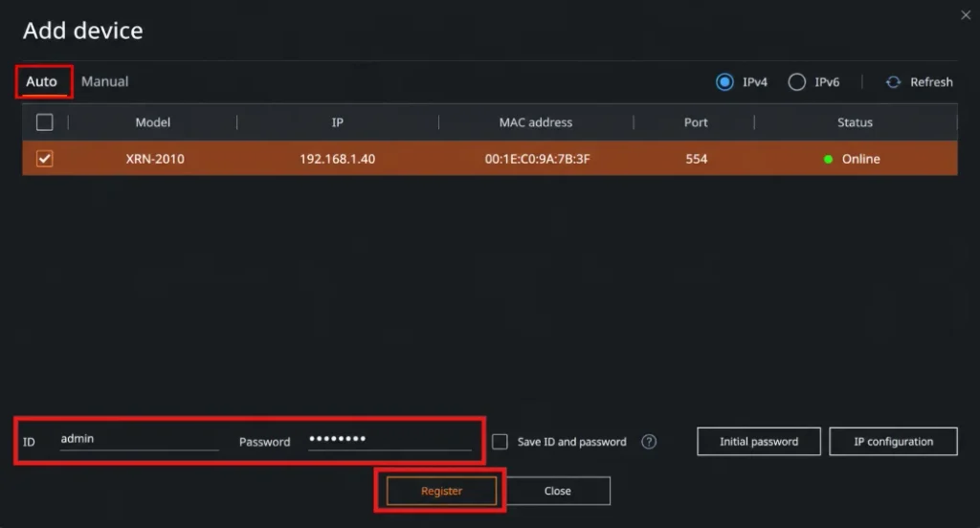Click the port value 554
Image resolution: width=980 pixels, height=528 pixels.
(x=697, y=159)
